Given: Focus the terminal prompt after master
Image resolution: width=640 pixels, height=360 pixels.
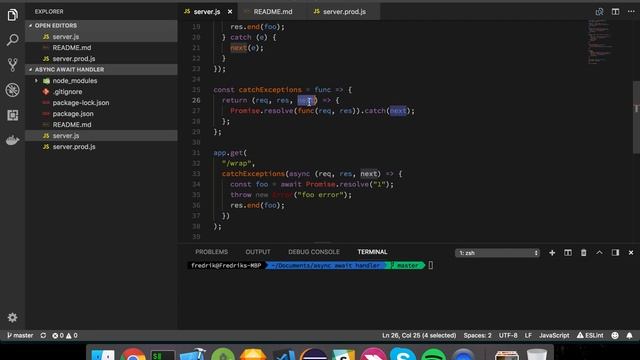Looking at the screenshot, I should click(x=431, y=266).
